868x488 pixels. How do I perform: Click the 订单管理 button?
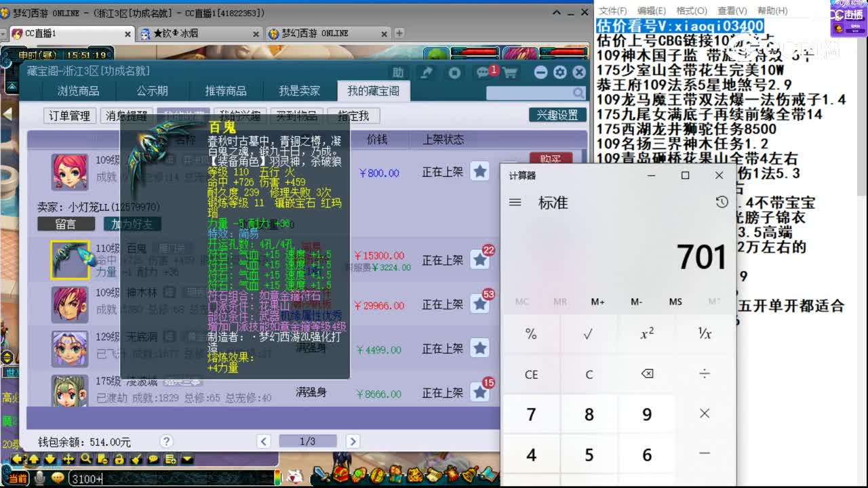click(69, 116)
